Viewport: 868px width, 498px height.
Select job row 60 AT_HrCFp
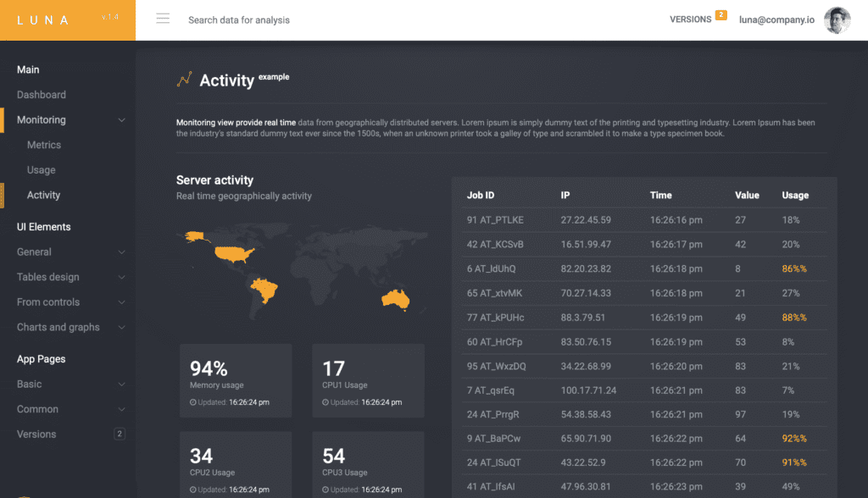pos(644,342)
